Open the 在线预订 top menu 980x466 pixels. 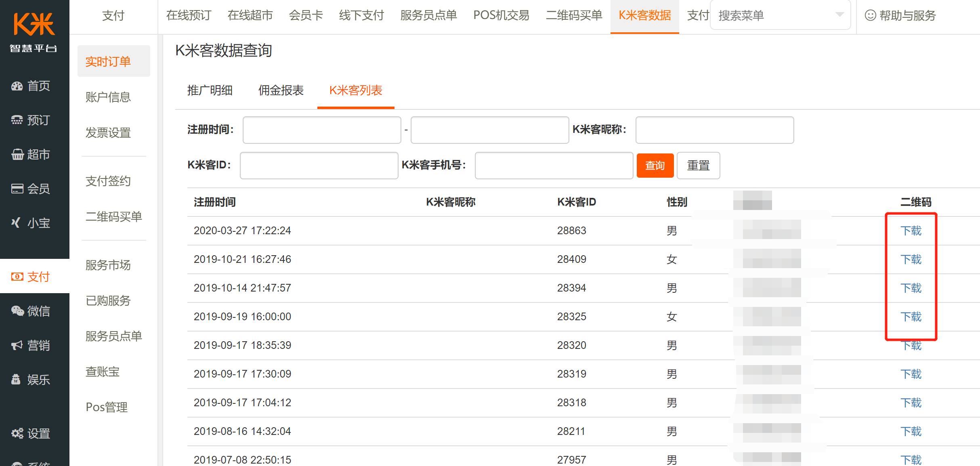tap(189, 15)
